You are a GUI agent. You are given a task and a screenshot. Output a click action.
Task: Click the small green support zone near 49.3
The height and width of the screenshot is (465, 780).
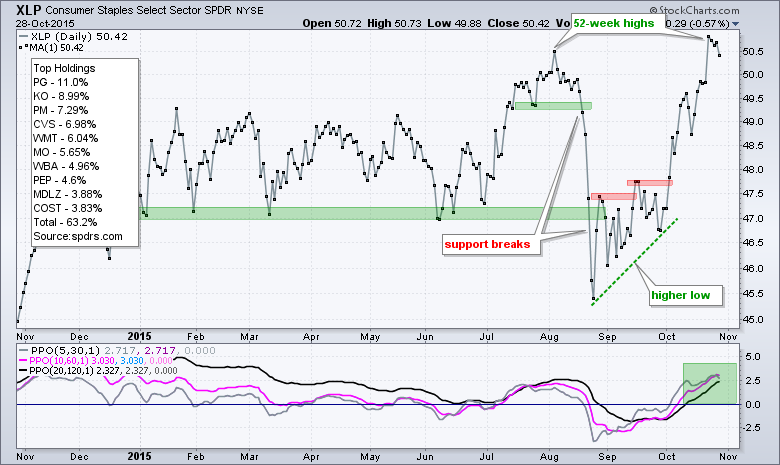click(553, 105)
